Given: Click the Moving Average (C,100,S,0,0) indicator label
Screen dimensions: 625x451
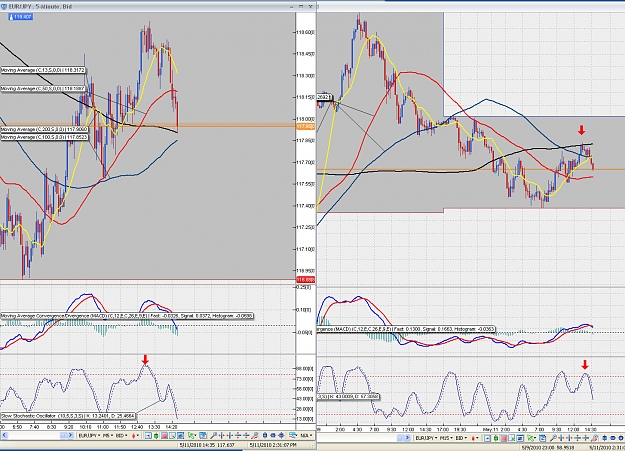Looking at the screenshot, I should [44, 137].
